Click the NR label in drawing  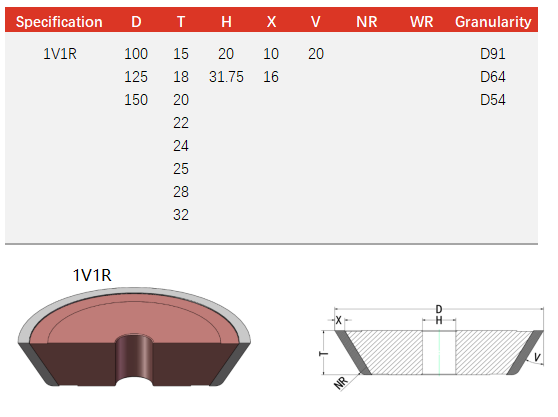point(341,383)
